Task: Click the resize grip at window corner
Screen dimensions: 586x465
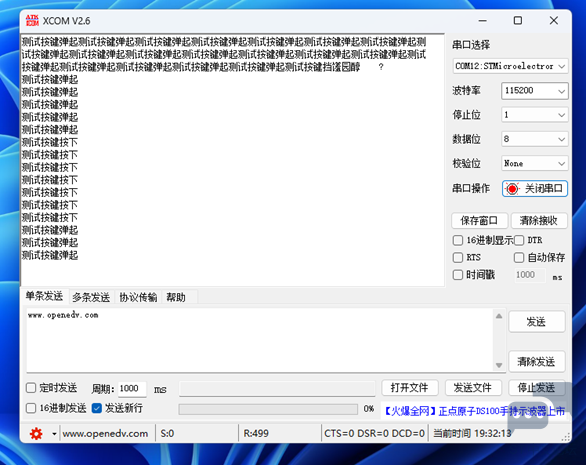Action: point(567,437)
